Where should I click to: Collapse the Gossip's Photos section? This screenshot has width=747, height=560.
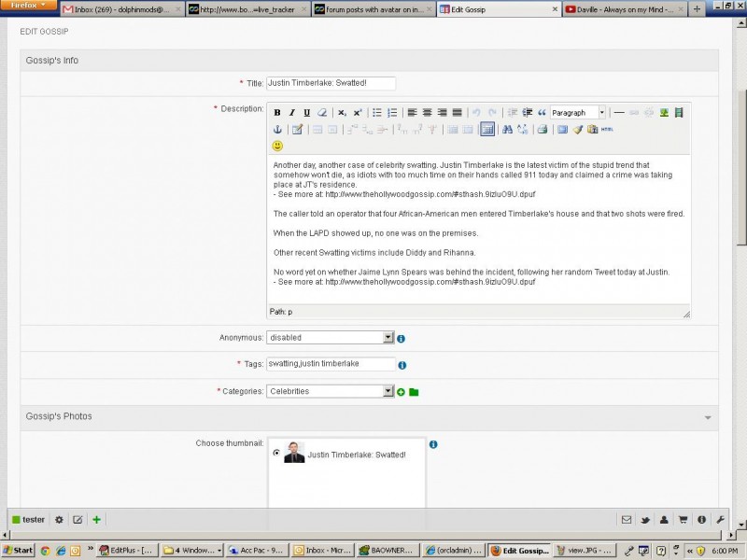(708, 417)
